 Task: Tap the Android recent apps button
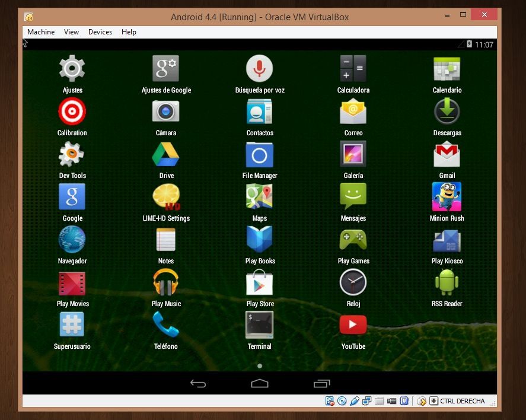(321, 383)
